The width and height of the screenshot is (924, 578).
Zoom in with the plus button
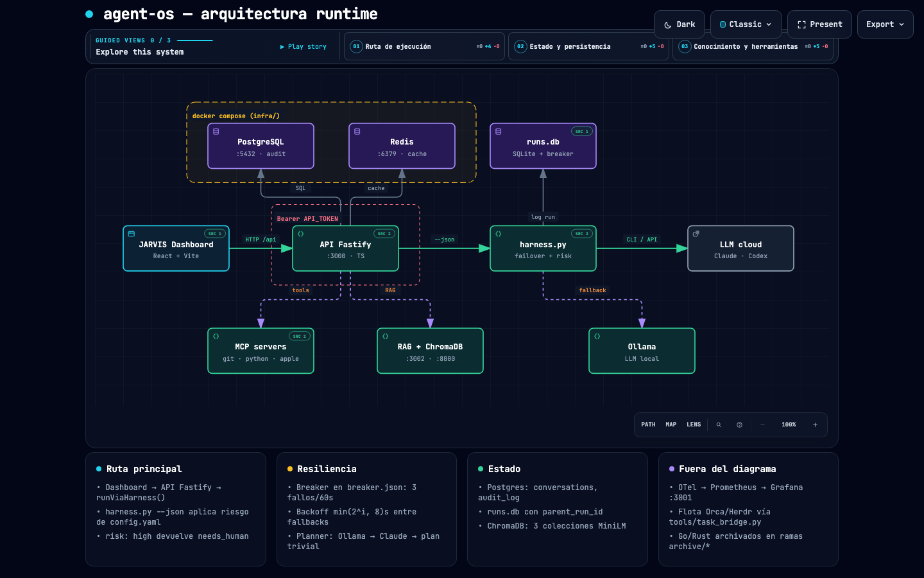click(815, 425)
